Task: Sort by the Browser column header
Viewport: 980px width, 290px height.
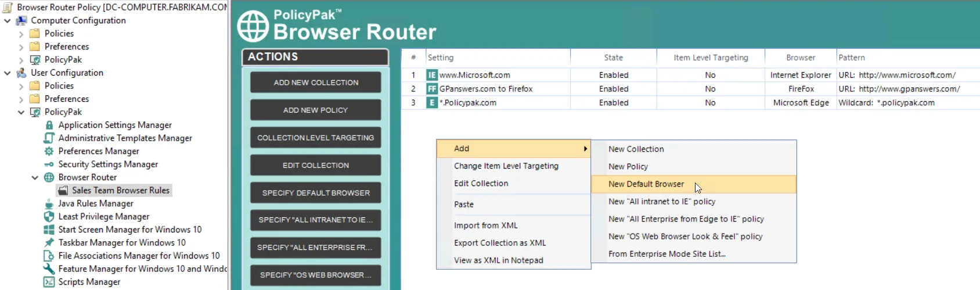Action: point(801,58)
